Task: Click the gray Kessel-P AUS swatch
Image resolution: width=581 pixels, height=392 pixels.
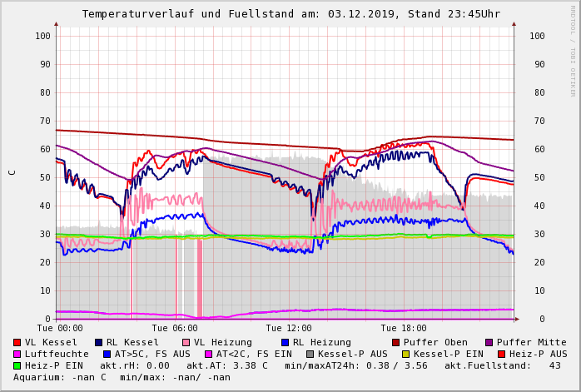Action: pos(310,354)
